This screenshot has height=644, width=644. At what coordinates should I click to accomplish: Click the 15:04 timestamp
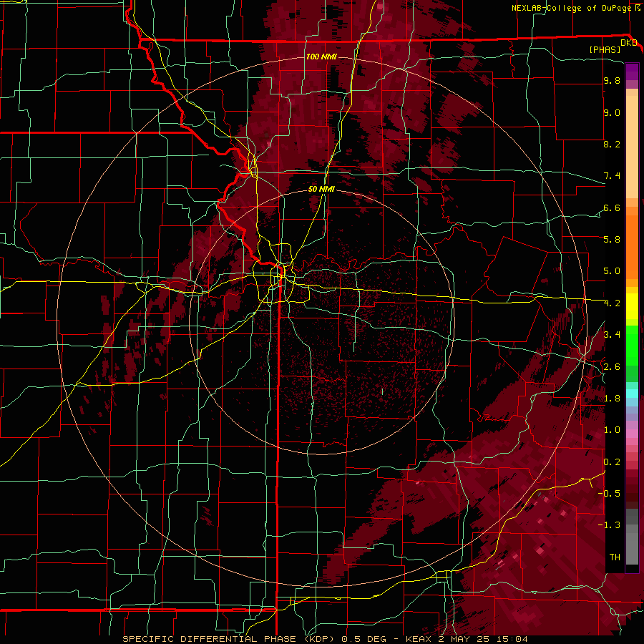[514, 639]
